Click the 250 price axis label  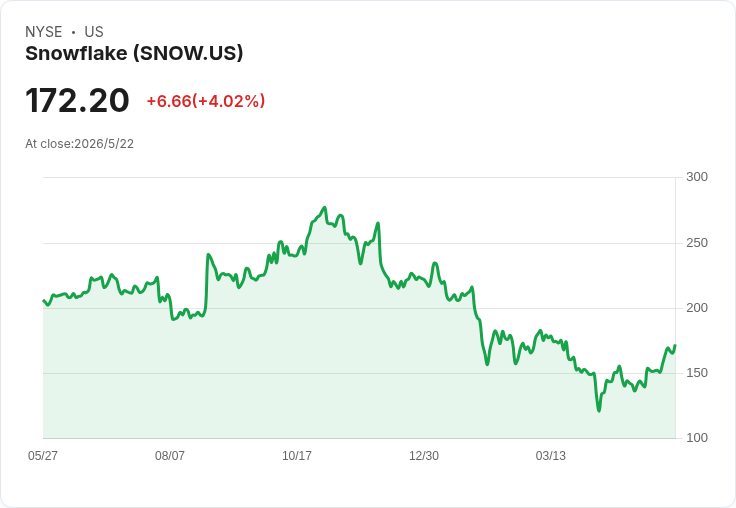point(697,243)
